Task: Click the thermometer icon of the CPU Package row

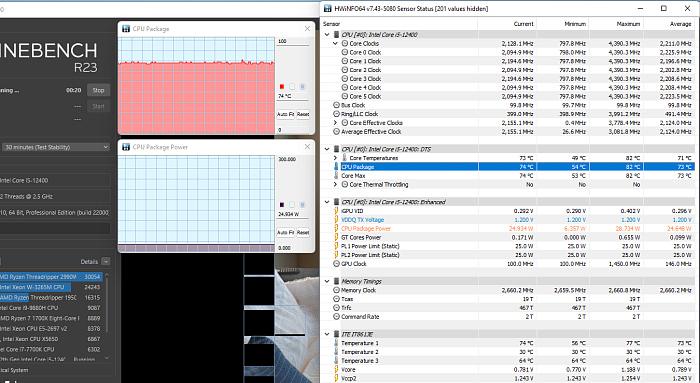Action: click(336, 167)
